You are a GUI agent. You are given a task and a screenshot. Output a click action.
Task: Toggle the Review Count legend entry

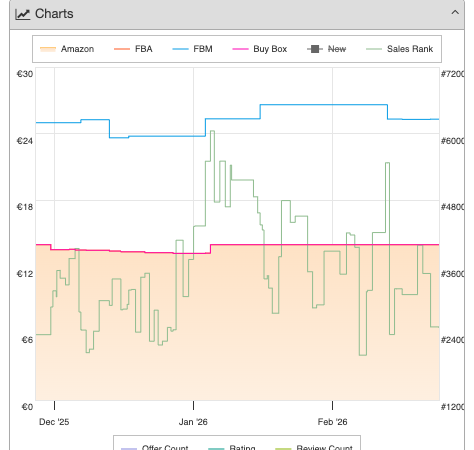314,447
